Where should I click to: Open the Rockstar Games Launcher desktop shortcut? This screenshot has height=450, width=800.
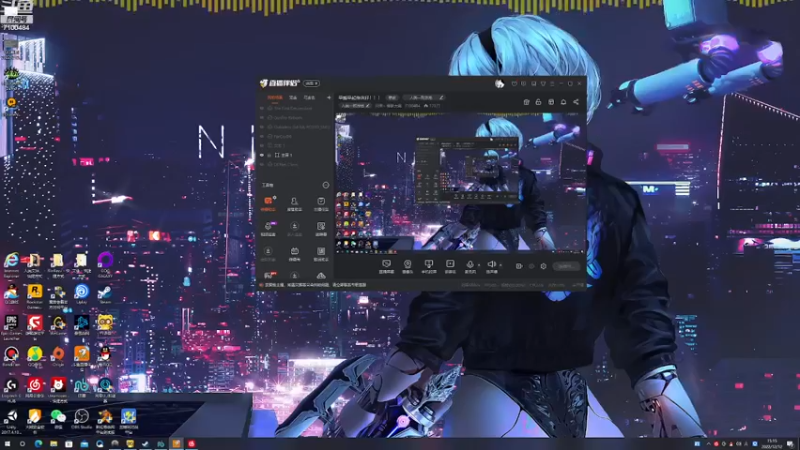click(35, 295)
